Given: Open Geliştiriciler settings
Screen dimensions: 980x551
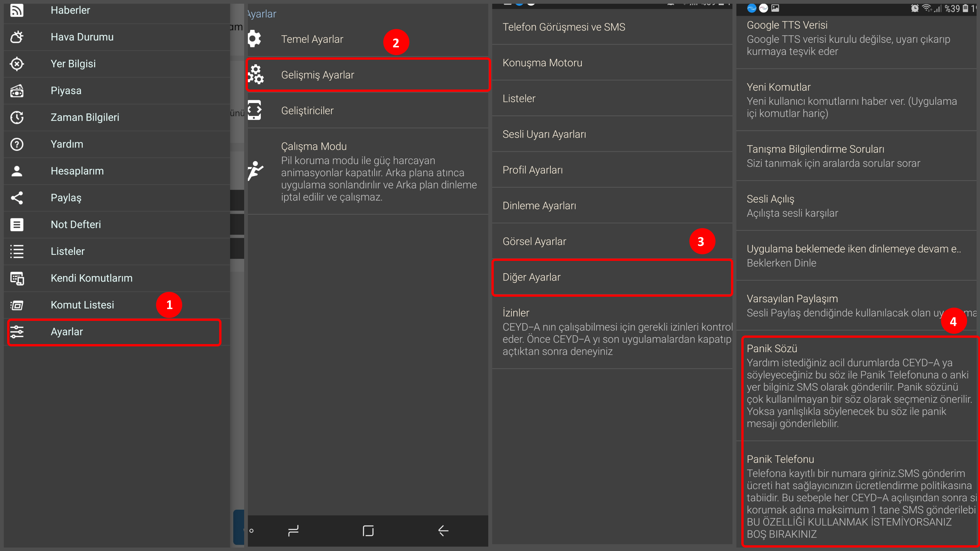Looking at the screenshot, I should coord(368,110).
